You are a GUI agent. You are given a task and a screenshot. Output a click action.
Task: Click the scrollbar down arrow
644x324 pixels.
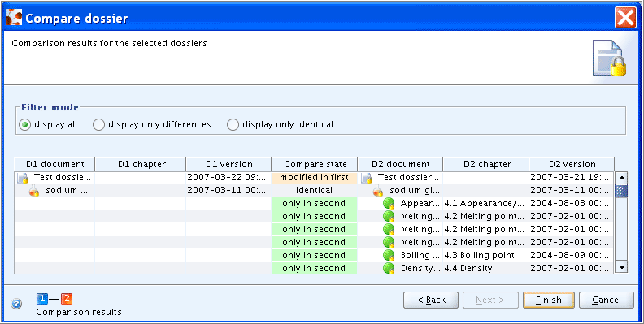(x=622, y=267)
